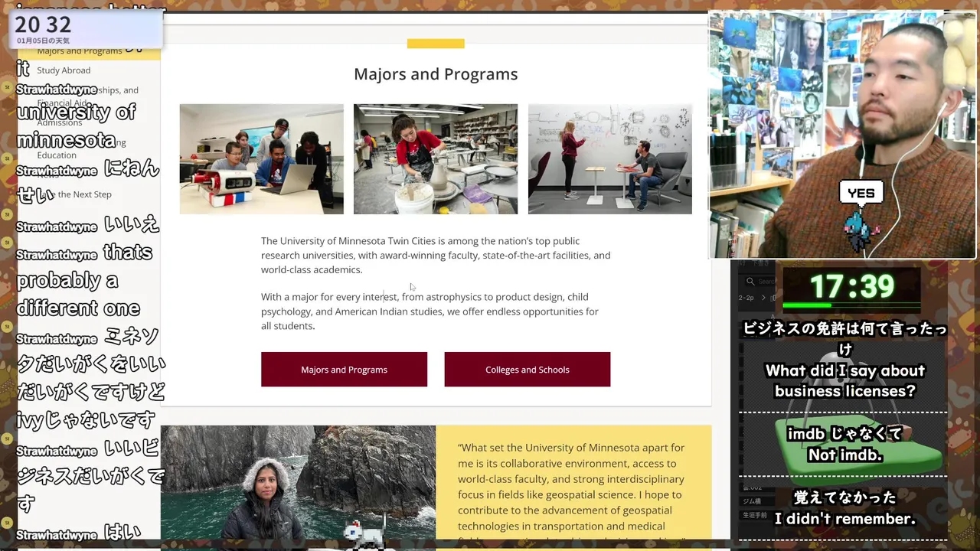The height and width of the screenshot is (551, 980).
Task: Click the yellow accent bar above the heading
Action: pyautogui.click(x=436, y=44)
